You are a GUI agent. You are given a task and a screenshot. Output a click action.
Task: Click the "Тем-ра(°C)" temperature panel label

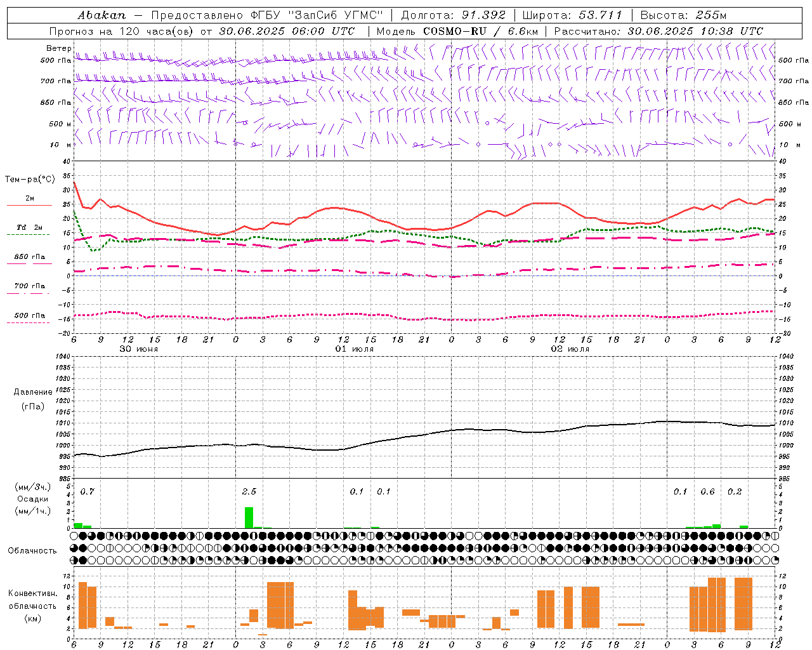(x=30, y=180)
